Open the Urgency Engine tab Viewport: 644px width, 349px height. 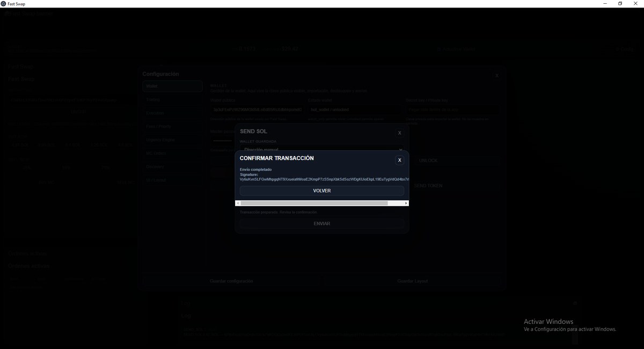pos(172,140)
